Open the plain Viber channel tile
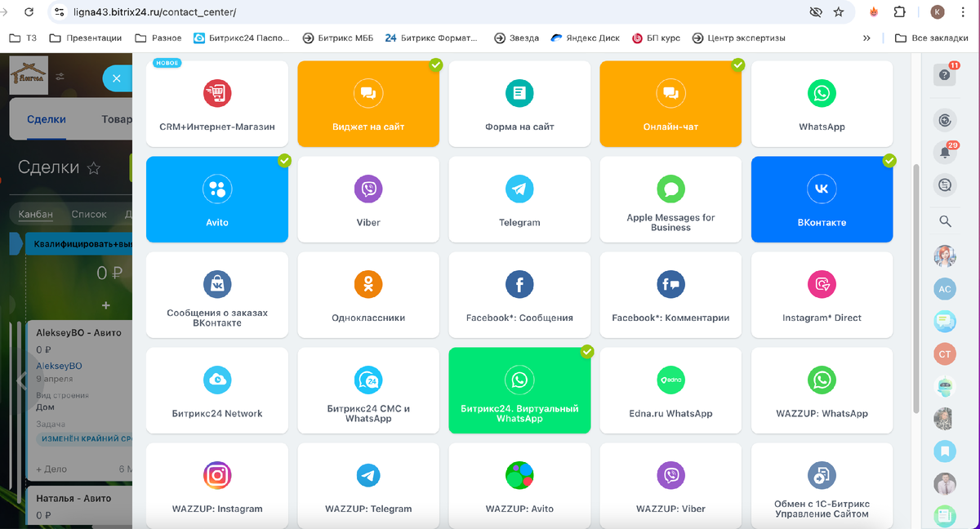Viewport: 980px width, 529px height. (368, 199)
